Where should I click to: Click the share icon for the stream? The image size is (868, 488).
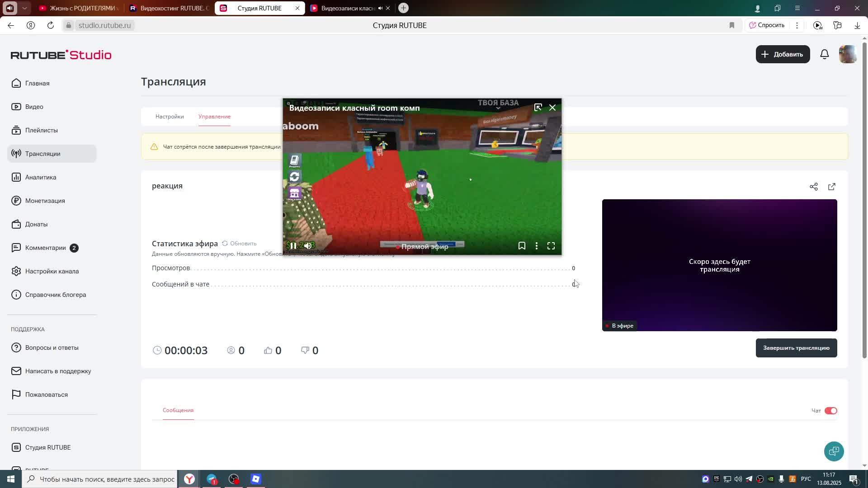814,187
